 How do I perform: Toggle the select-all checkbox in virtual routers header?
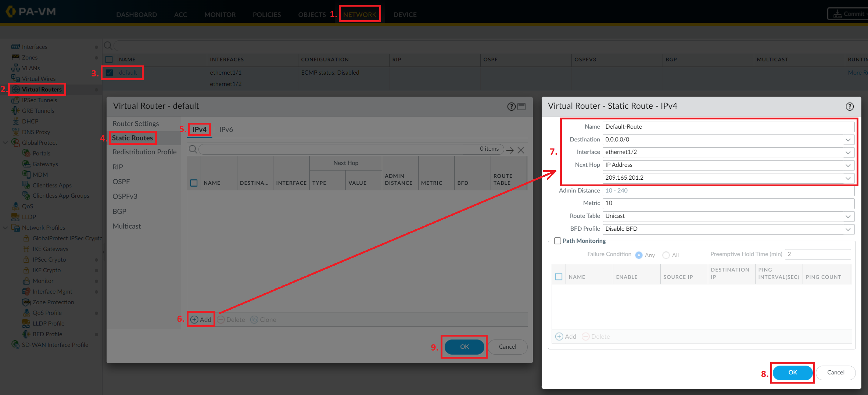pos(109,60)
